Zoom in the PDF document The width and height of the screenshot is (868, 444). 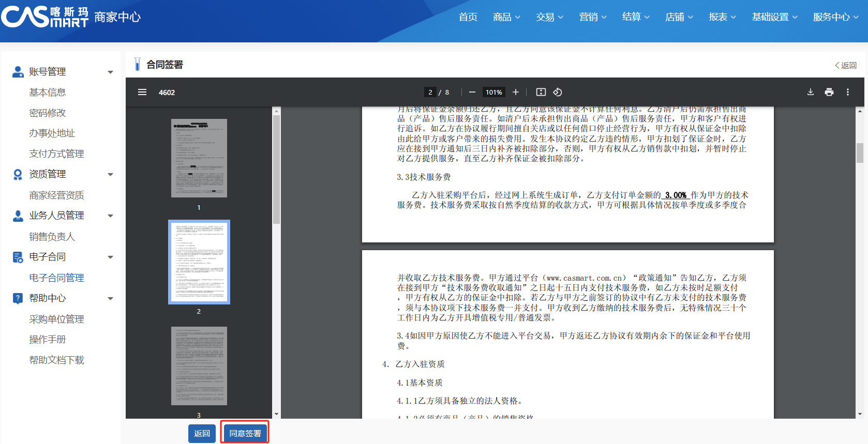pos(515,92)
